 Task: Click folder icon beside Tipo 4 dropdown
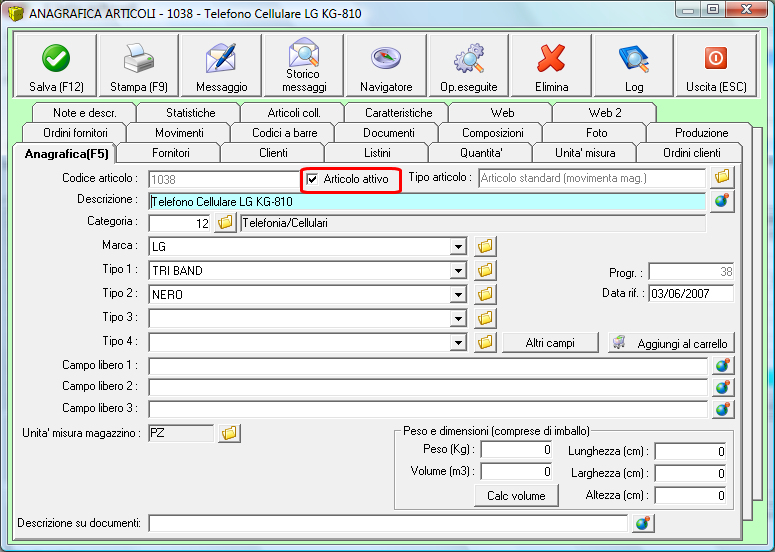[485, 342]
